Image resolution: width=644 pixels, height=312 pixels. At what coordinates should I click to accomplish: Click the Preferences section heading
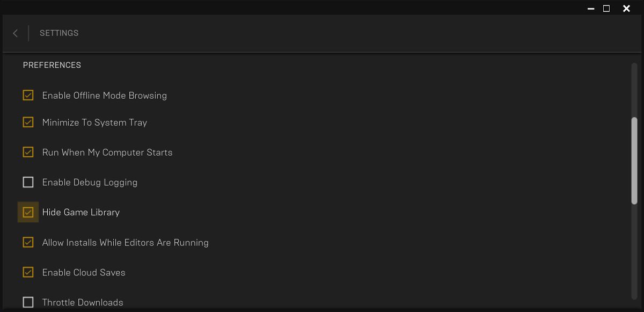(x=52, y=65)
